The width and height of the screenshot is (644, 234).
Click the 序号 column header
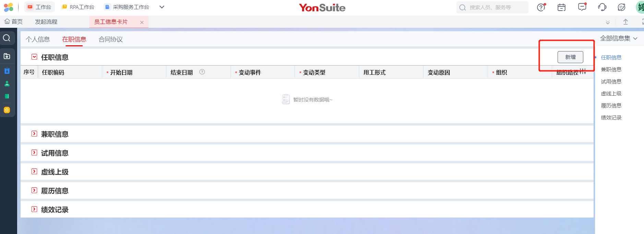tap(29, 72)
